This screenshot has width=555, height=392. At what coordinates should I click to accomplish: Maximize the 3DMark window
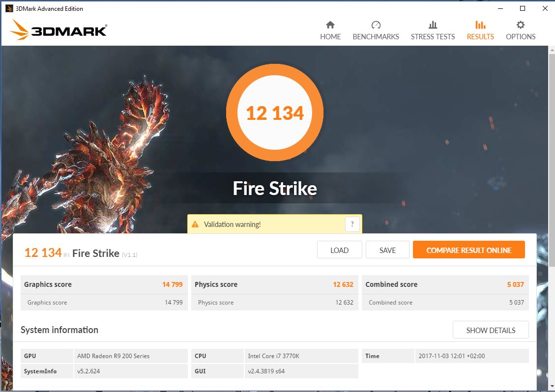tap(523, 8)
